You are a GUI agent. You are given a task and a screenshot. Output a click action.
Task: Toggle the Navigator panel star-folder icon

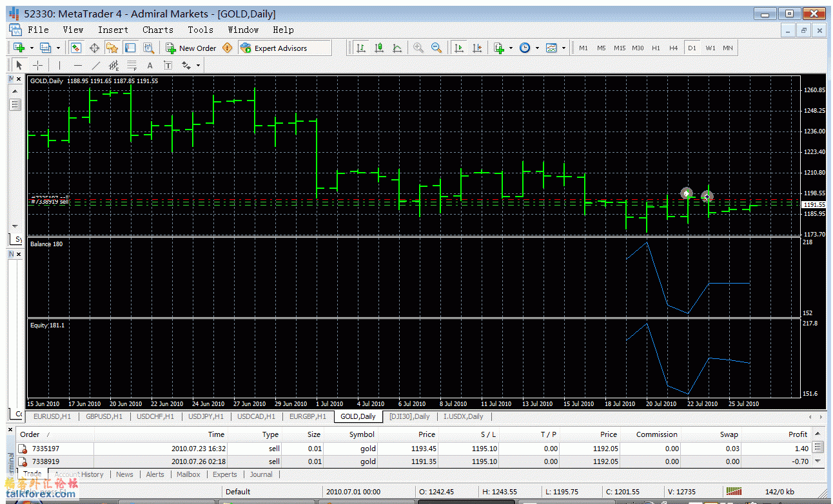[x=112, y=48]
